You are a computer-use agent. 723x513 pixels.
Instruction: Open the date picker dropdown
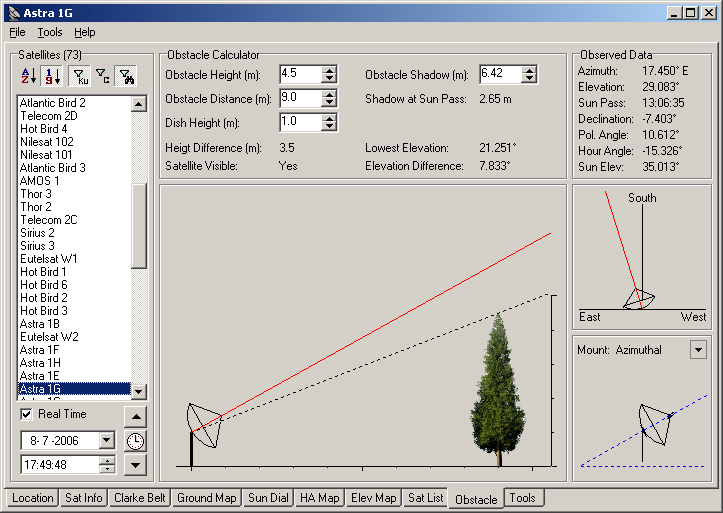[x=107, y=441]
